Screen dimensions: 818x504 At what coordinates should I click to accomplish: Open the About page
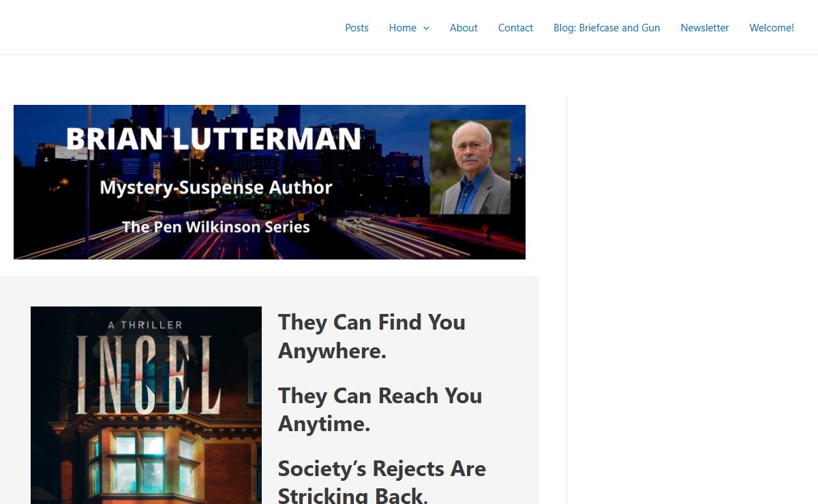tap(464, 28)
